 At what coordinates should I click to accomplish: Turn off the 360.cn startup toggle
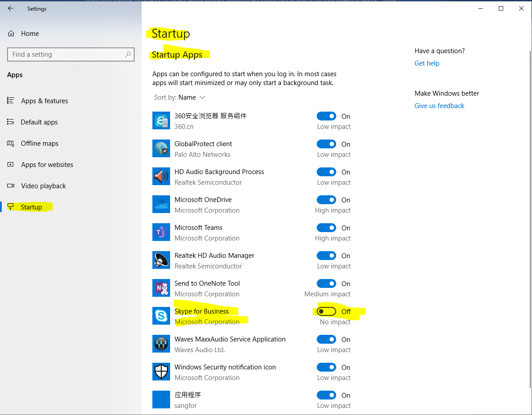coord(326,116)
